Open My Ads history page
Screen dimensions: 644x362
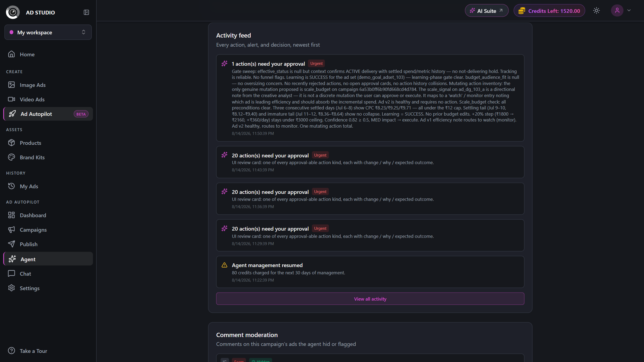[x=48, y=186]
